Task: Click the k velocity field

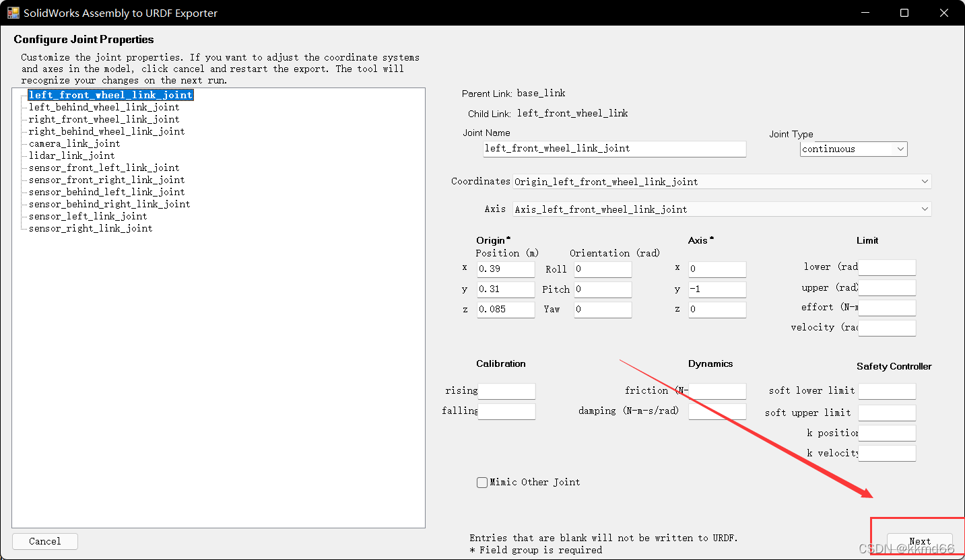Action: pos(887,453)
